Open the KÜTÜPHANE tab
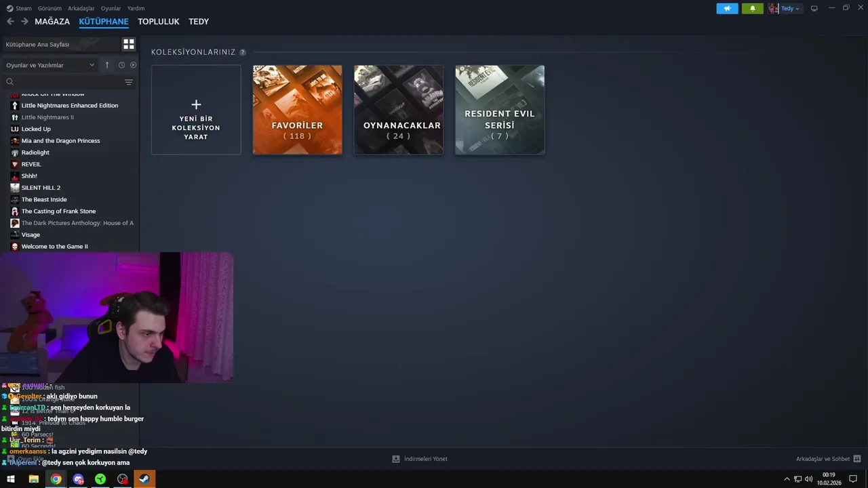Image resolution: width=868 pixels, height=488 pixels. coord(104,22)
